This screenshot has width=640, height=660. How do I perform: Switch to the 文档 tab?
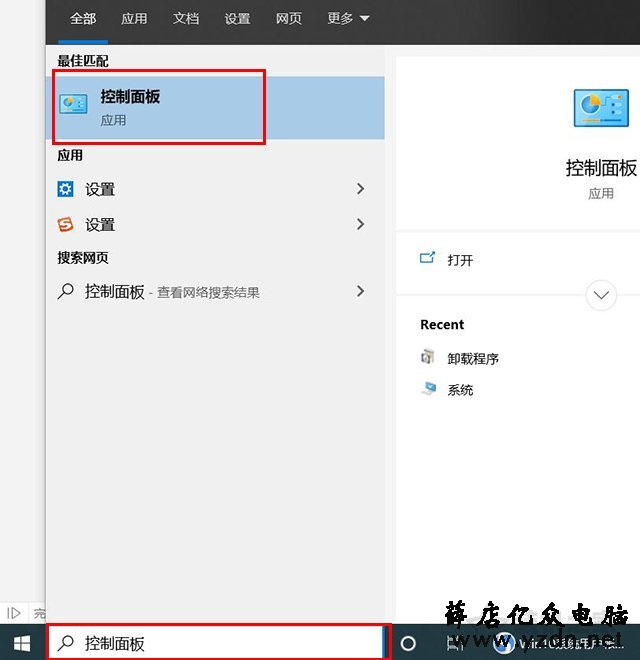pos(186,19)
